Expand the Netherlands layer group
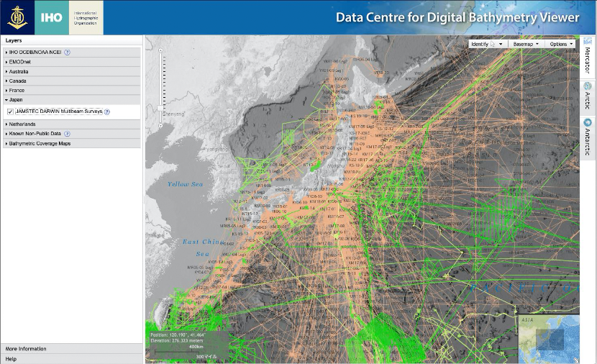597x364 pixels. point(72,124)
